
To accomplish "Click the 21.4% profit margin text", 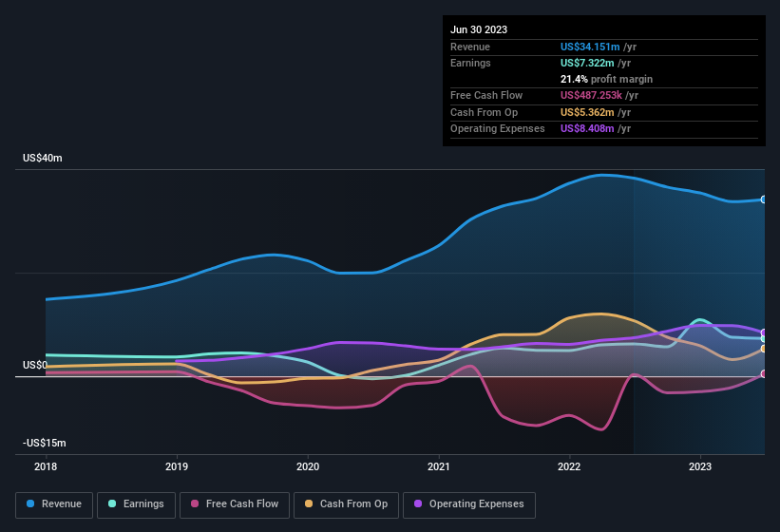I will pyautogui.click(x=606, y=79).
